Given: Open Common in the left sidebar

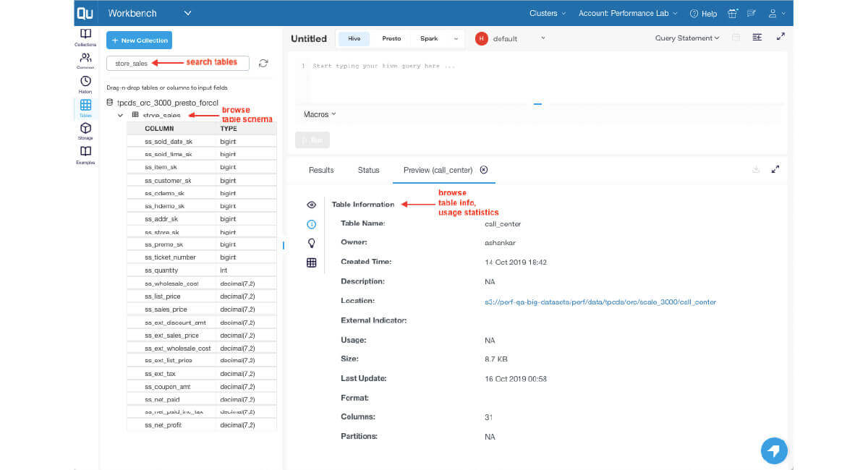Looking at the screenshot, I should coord(85,61).
